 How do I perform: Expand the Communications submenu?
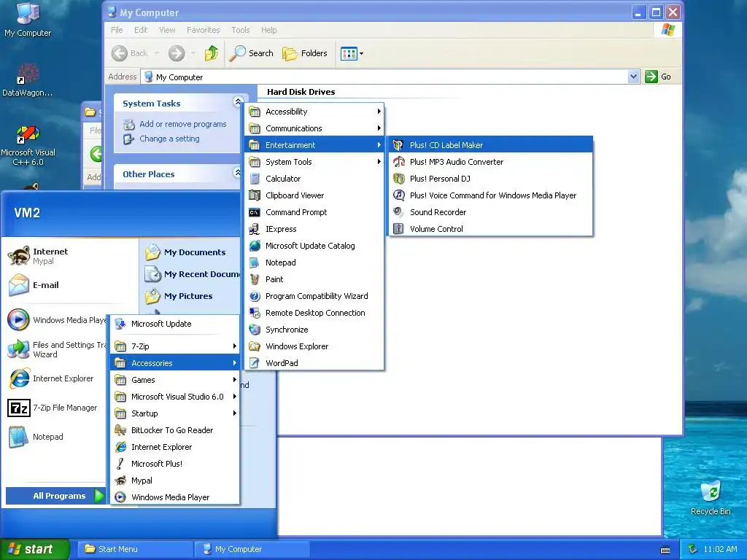click(x=314, y=128)
